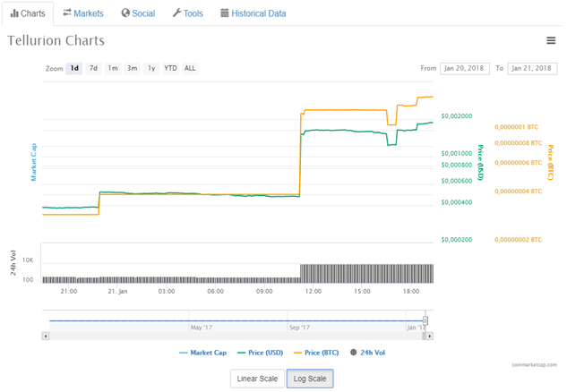Click the exchange arrows icon beside Markets

[x=67, y=13]
